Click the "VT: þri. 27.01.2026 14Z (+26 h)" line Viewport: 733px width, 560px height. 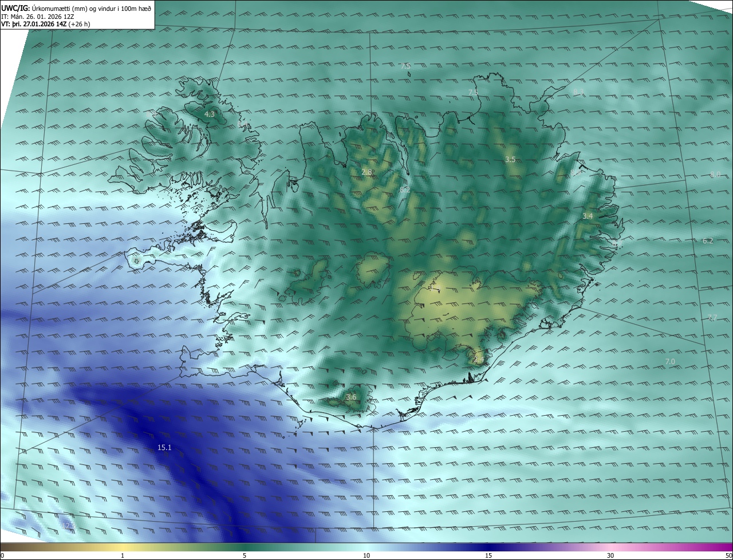coord(46,24)
